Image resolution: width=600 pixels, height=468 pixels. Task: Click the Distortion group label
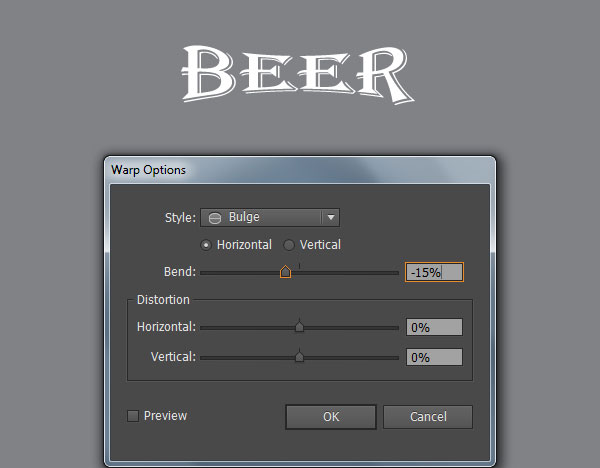[163, 300]
